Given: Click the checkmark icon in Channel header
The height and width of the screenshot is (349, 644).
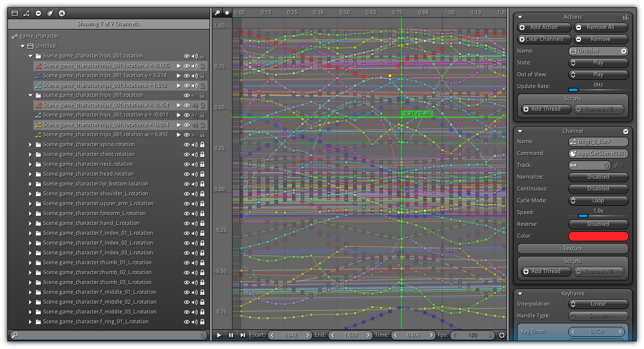Looking at the screenshot, I should point(626,131).
